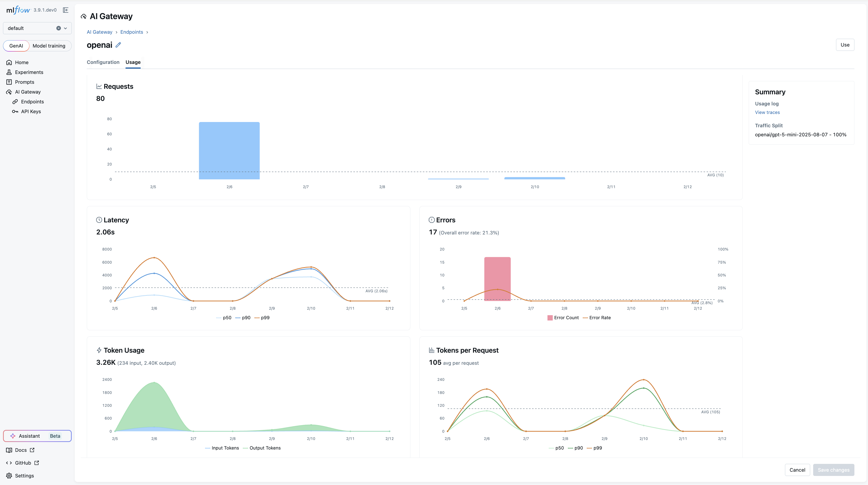The width and height of the screenshot is (868, 485).
Task: Open Experiments from the sidebar
Action: [29, 72]
